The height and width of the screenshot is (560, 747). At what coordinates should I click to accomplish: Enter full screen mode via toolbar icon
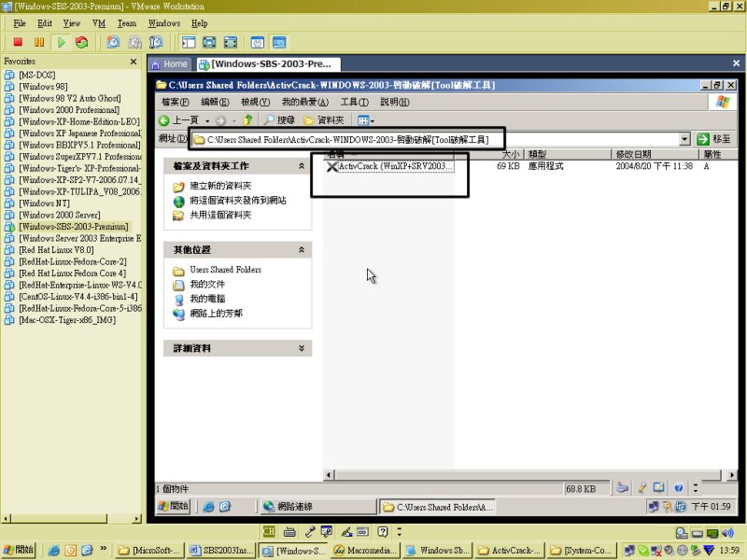tap(230, 42)
